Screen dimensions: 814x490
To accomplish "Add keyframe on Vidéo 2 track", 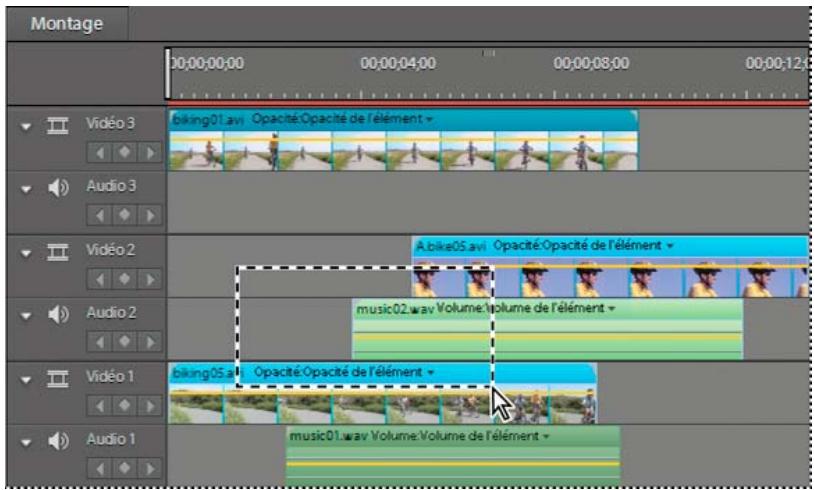I will point(125,279).
